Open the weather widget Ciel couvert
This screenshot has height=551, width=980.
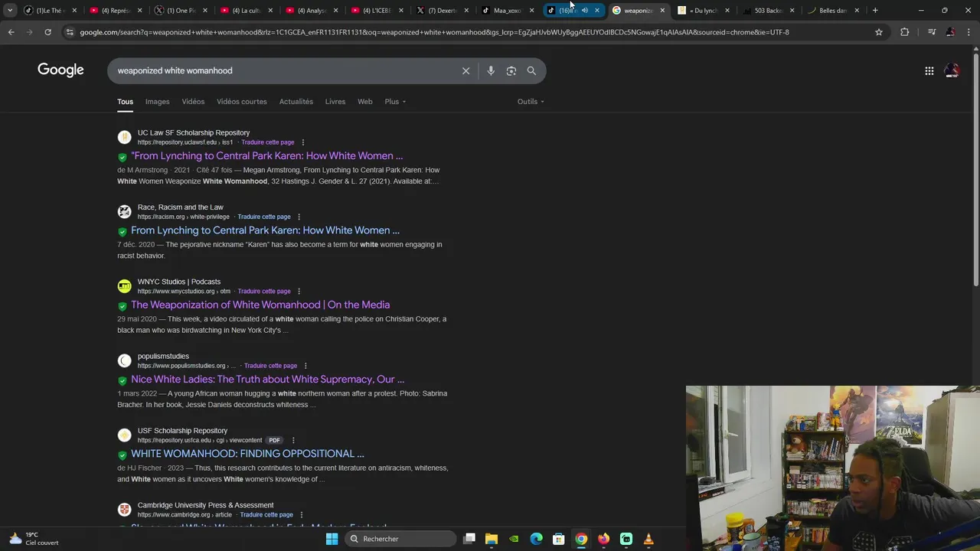[34, 539]
